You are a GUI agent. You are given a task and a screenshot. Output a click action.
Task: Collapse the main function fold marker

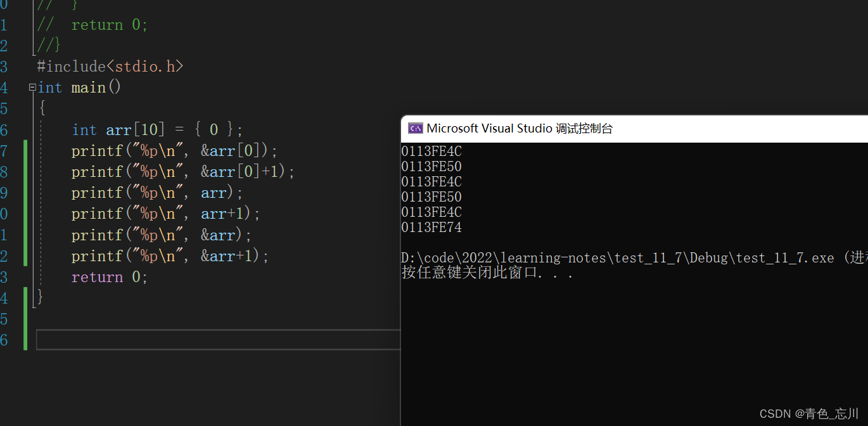click(x=32, y=87)
